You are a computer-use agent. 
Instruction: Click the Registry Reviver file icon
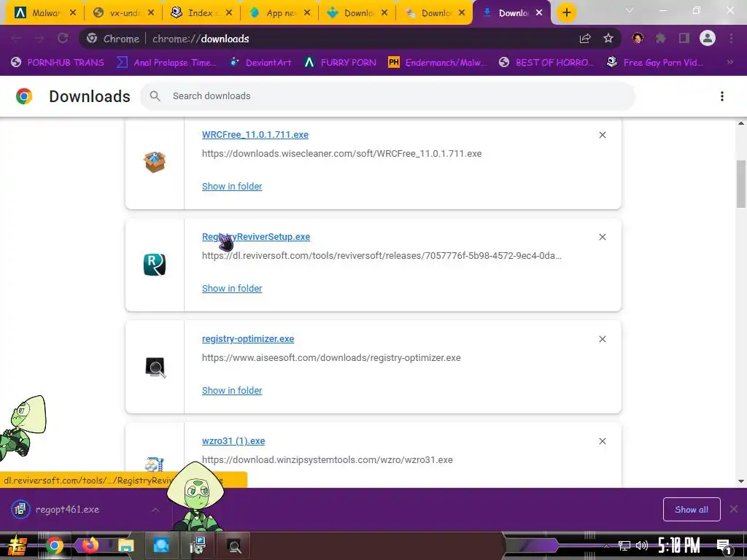(x=155, y=265)
